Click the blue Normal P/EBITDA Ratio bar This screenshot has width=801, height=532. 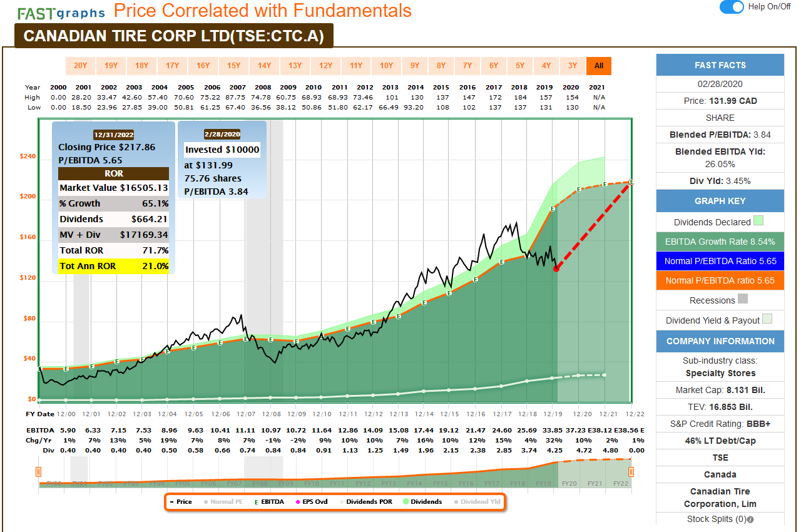[720, 261]
